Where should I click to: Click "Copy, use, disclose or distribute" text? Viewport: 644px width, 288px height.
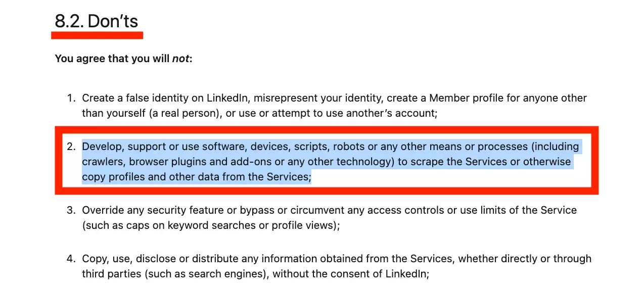pyautogui.click(x=160, y=259)
